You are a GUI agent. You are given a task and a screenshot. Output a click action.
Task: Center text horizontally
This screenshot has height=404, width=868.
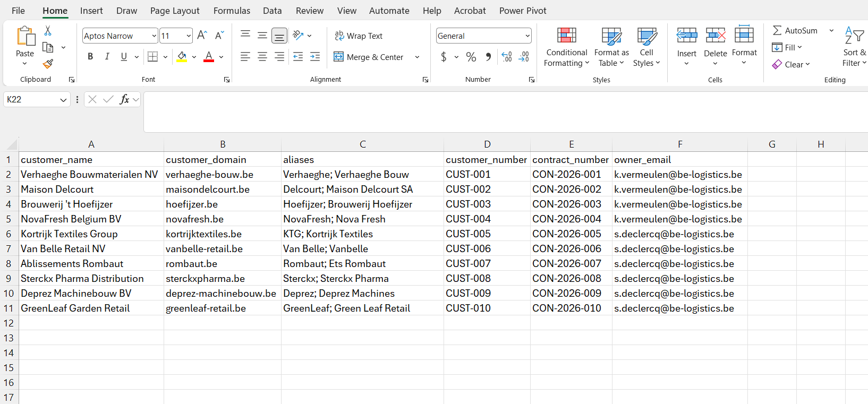(x=262, y=57)
